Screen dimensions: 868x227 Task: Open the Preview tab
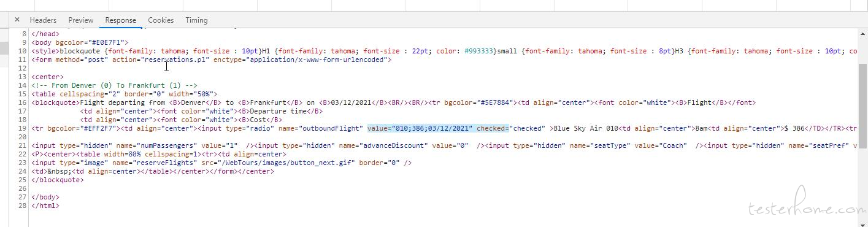[81, 20]
